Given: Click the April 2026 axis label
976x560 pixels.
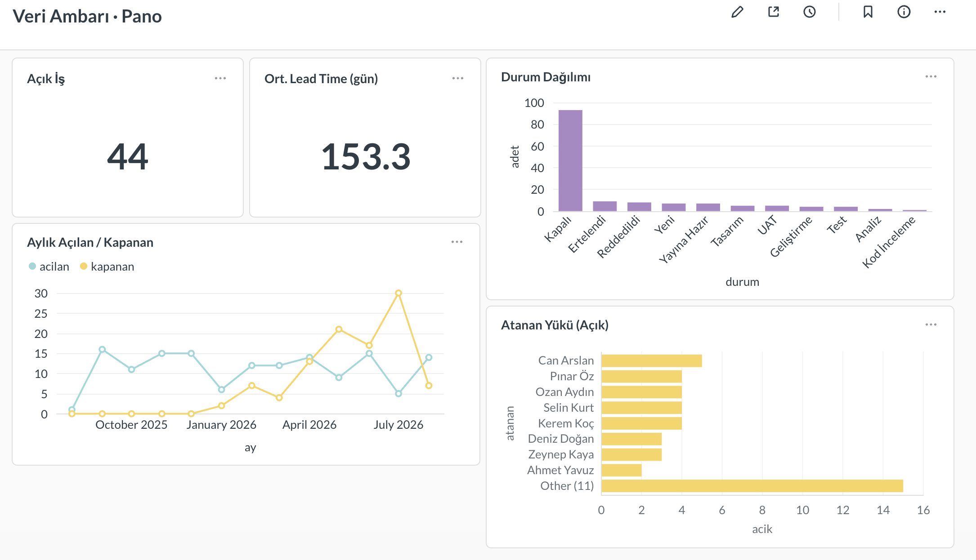Looking at the screenshot, I should [309, 425].
